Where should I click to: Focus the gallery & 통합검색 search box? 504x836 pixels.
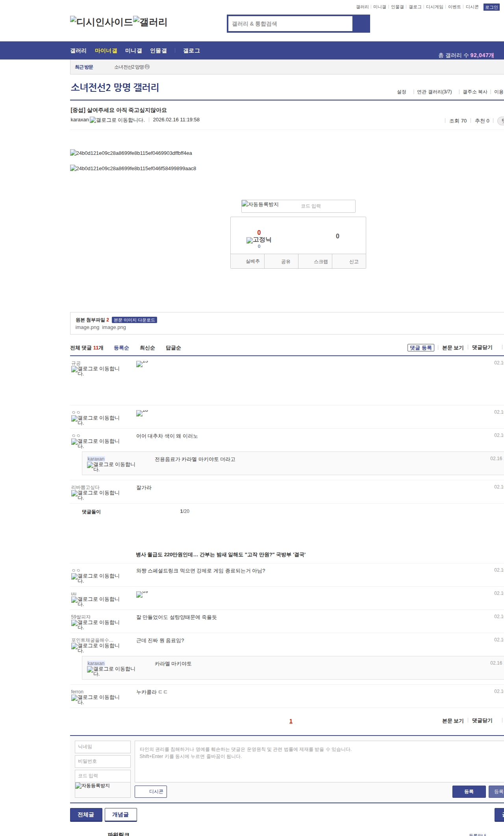click(x=290, y=24)
